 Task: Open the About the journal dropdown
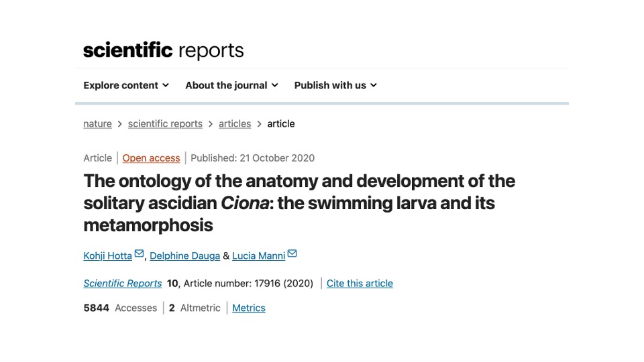pos(231,85)
